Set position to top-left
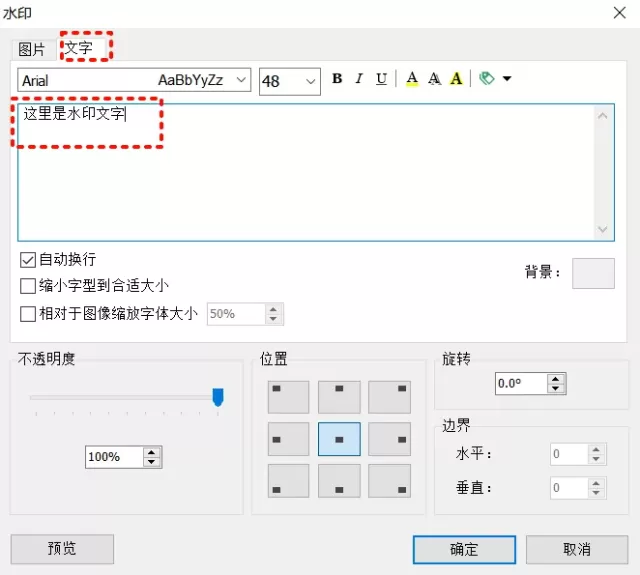The height and width of the screenshot is (575, 640). coord(288,397)
